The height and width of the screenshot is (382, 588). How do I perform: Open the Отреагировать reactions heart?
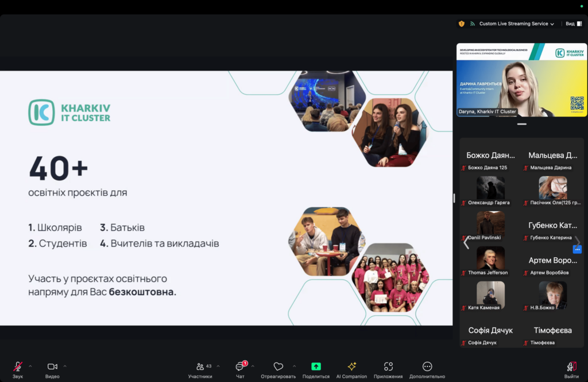point(278,366)
